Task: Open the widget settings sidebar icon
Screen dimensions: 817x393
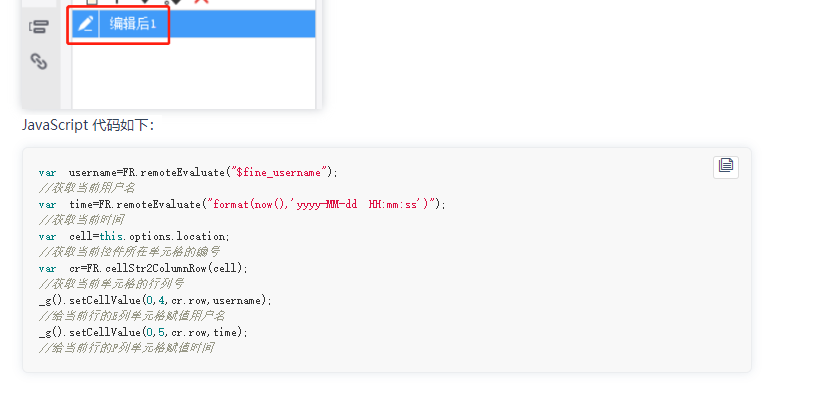Action: (x=39, y=27)
